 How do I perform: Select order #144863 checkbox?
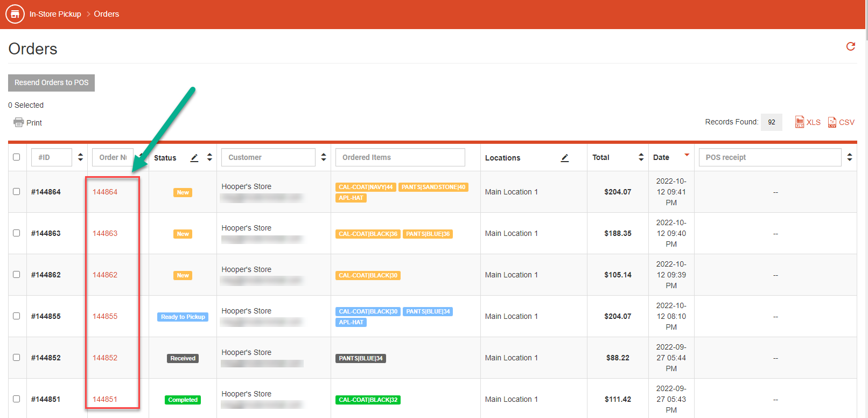(x=17, y=233)
